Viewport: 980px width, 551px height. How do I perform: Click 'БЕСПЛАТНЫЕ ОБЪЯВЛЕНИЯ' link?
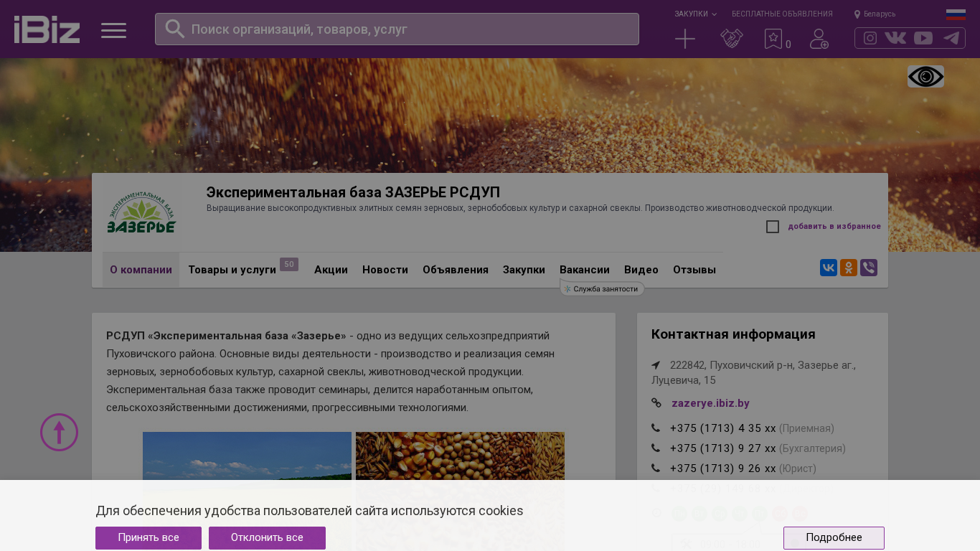[782, 14]
